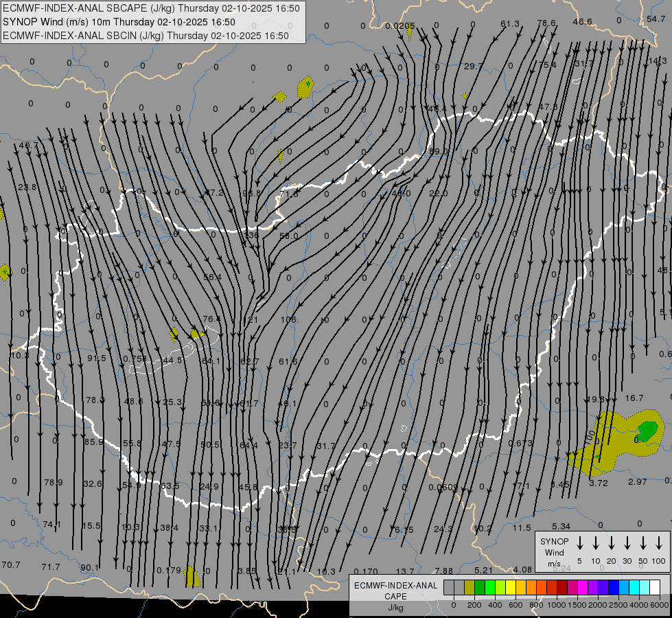Click the SBCAPE title line in header
The width and height of the screenshot is (672, 618).
click(x=151, y=8)
